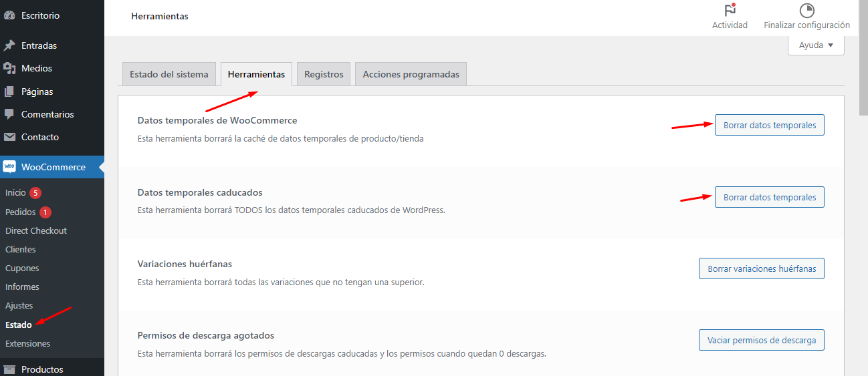868x376 pixels.
Task: Click heading 'Permisos de descarga agotados'
Action: pyautogui.click(x=206, y=335)
